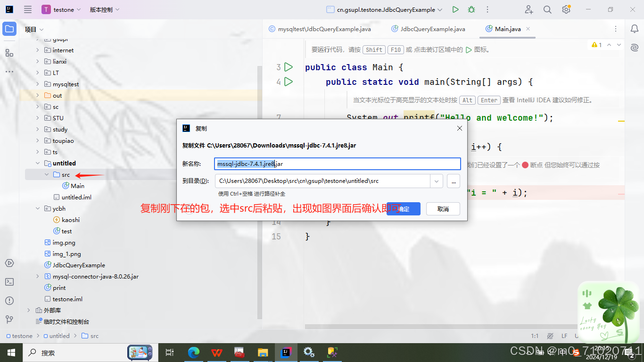Image resolution: width=644 pixels, height=362 pixels.
Task: Toggle the Project tool window icon
Action: tap(9, 29)
